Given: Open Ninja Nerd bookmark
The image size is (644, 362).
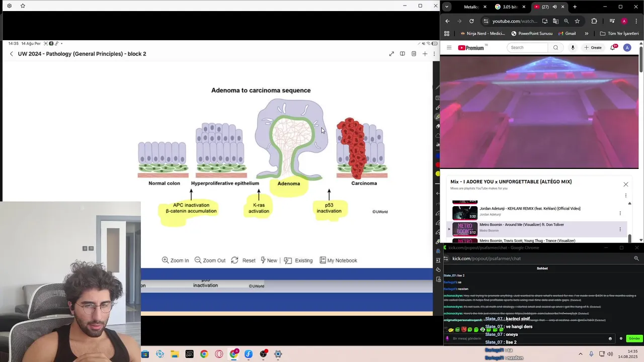Looking at the screenshot, I should pyautogui.click(x=482, y=34).
